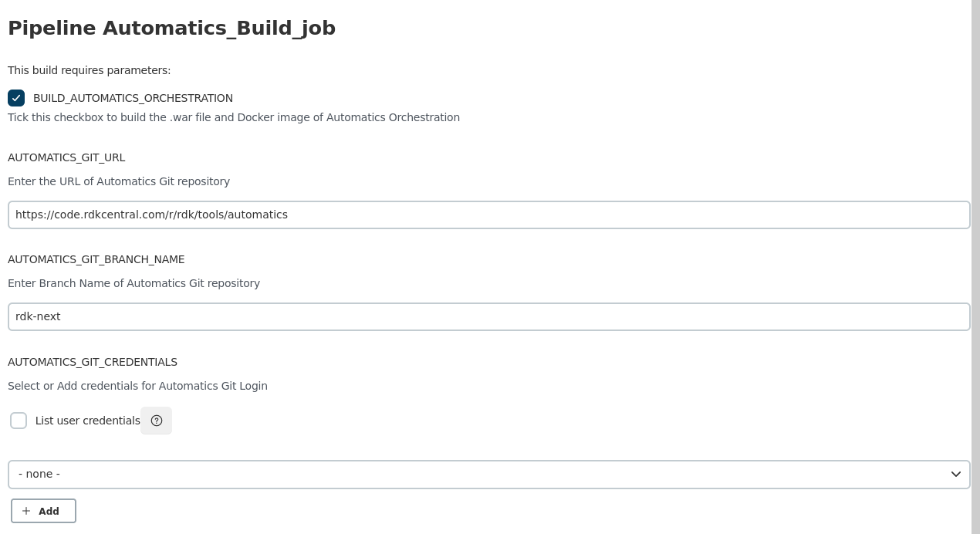Enable the List user credentials checkbox

tap(19, 421)
